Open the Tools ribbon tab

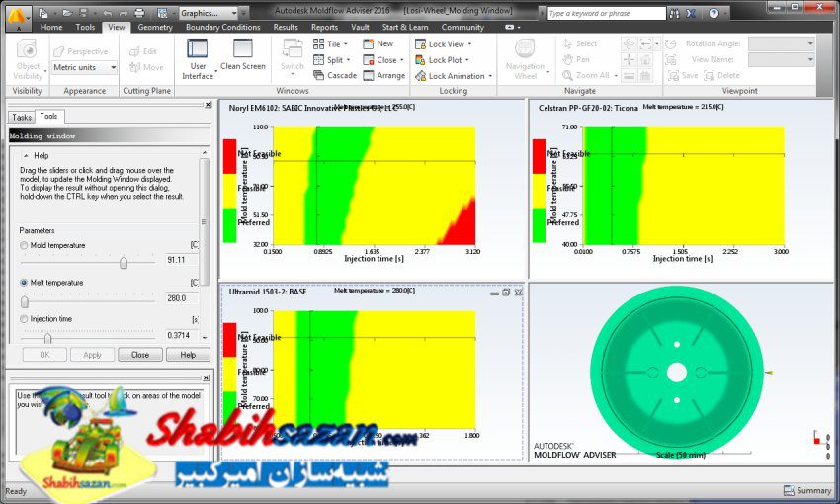click(x=85, y=27)
